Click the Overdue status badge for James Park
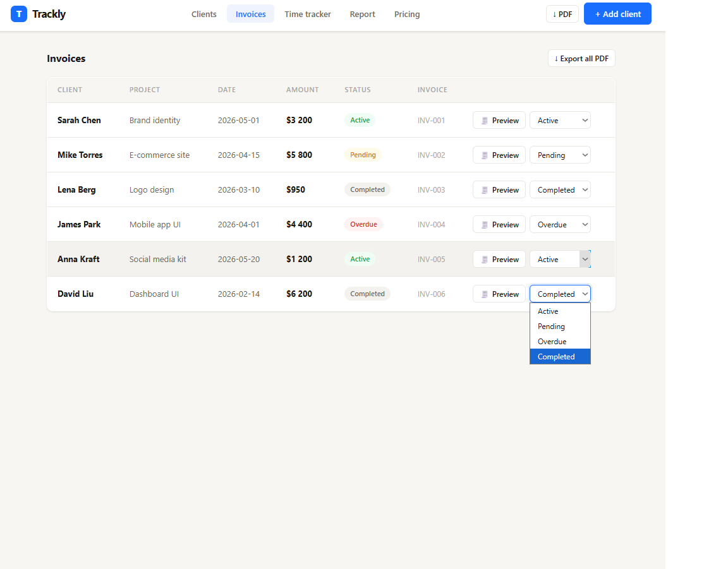The image size is (728, 569). point(363,225)
